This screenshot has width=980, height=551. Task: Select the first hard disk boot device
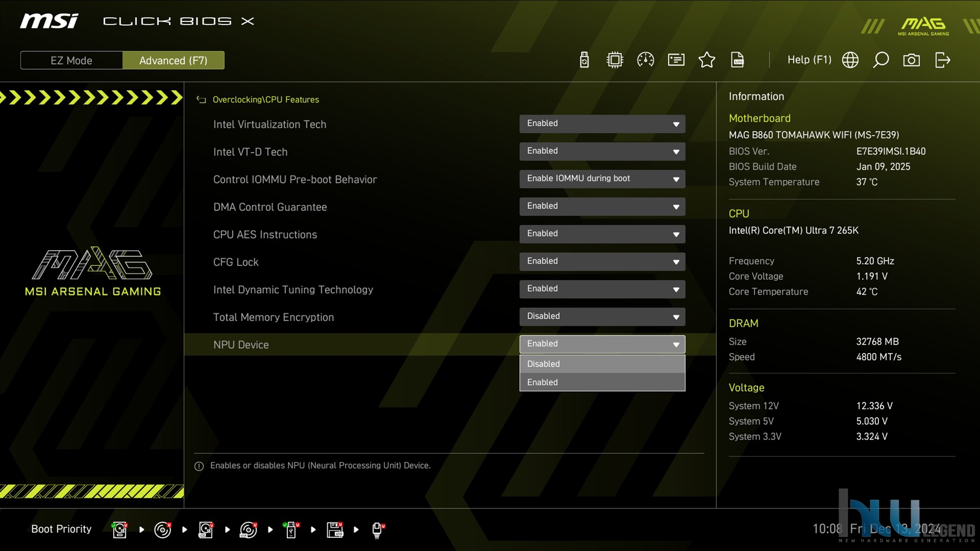click(120, 529)
